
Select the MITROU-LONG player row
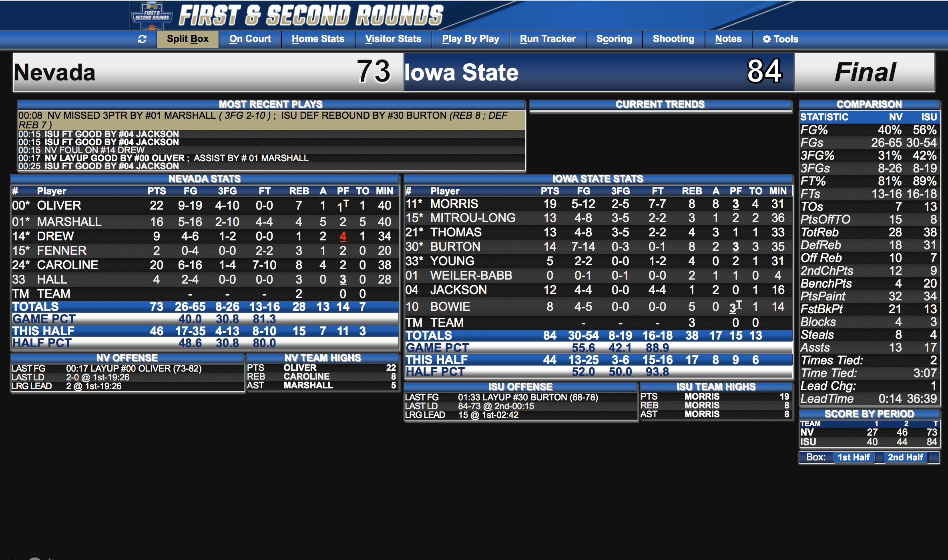coord(598,218)
